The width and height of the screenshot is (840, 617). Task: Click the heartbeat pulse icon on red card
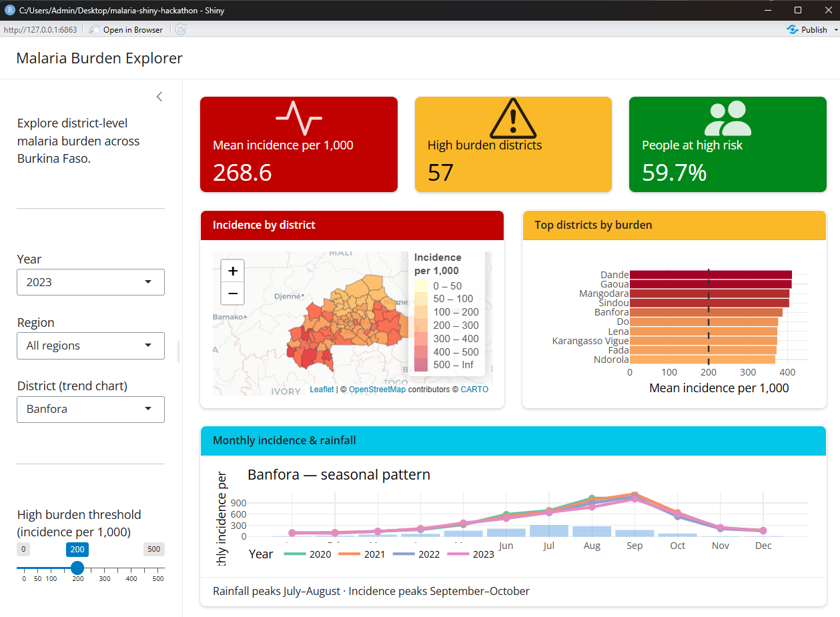click(x=298, y=118)
